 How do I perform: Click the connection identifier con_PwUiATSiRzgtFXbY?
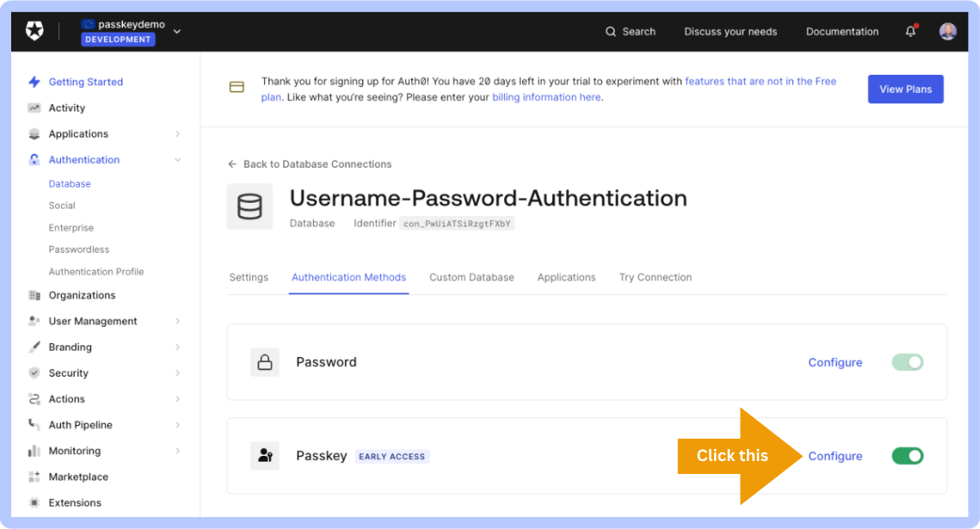tap(457, 224)
